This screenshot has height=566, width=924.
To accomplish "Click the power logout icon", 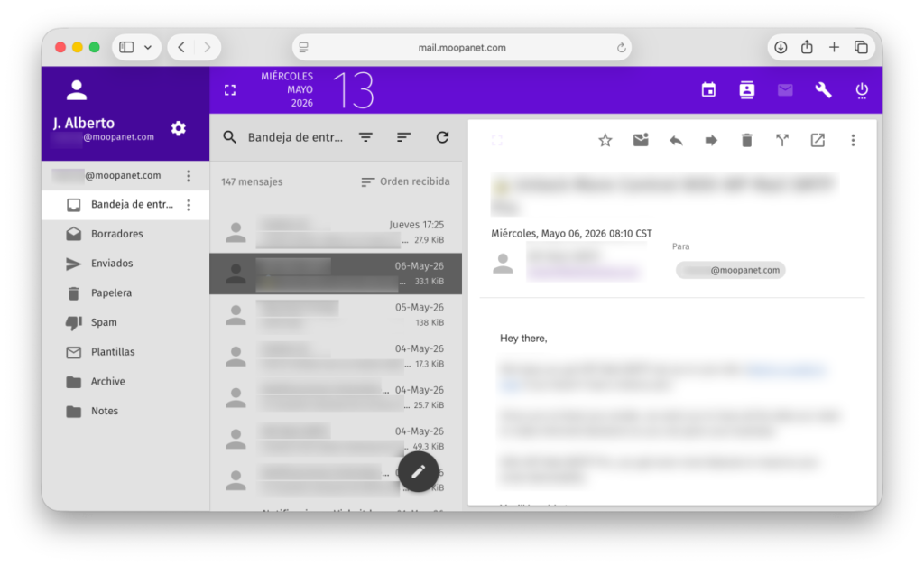I will 862,90.
